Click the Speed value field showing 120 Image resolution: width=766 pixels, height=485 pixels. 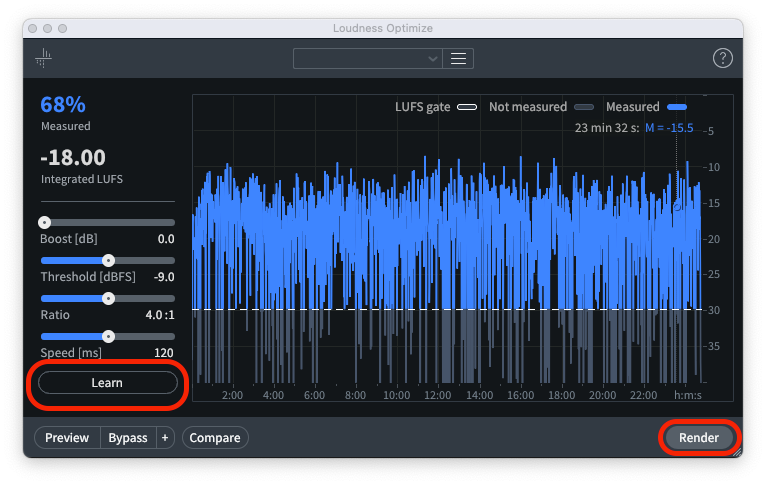pyautogui.click(x=164, y=353)
